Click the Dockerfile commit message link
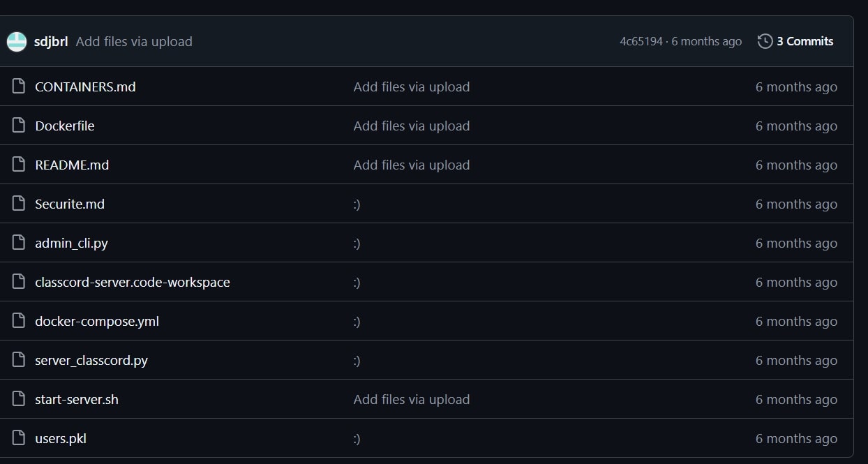868x464 pixels. pos(411,126)
